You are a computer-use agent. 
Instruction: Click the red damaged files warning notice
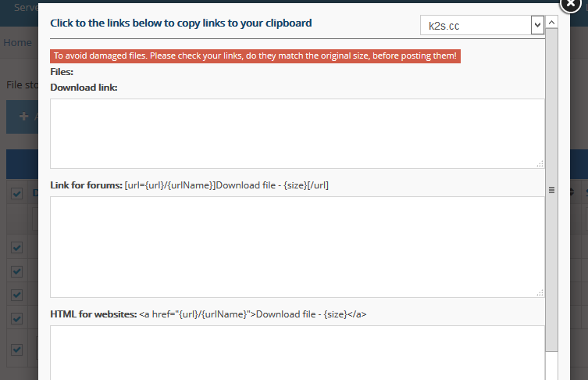tap(255, 56)
